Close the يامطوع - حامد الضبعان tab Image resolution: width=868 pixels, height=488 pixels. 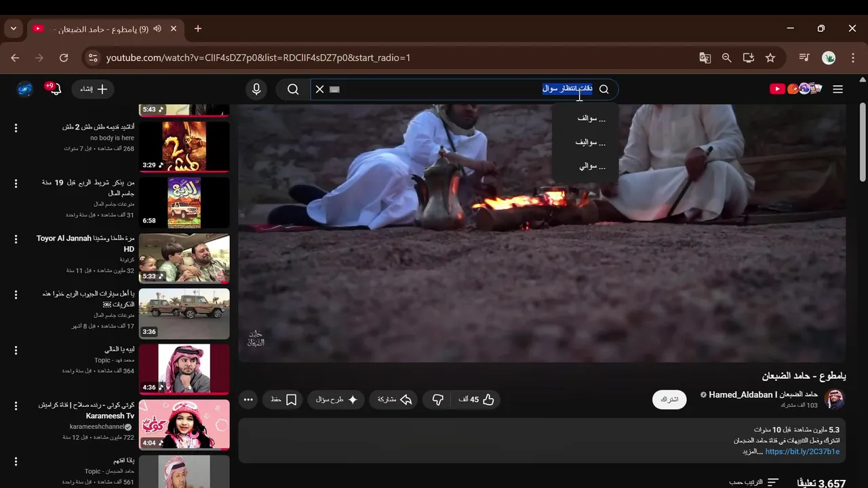click(x=174, y=28)
